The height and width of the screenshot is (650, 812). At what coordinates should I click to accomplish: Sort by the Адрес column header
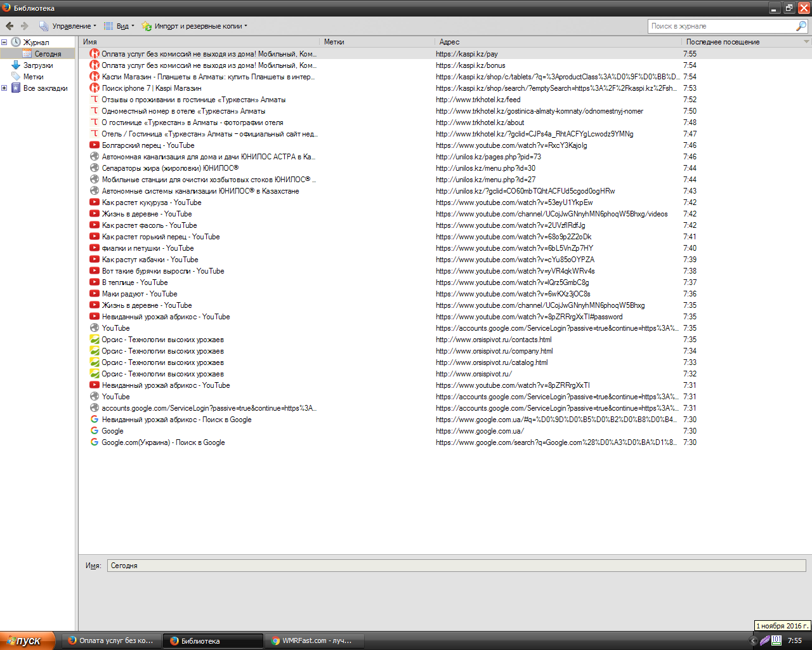coord(558,42)
